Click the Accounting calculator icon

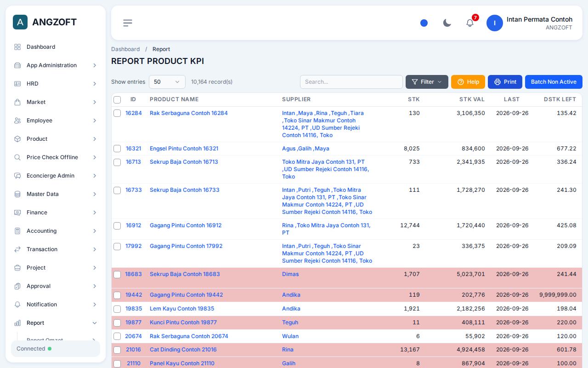(x=17, y=231)
